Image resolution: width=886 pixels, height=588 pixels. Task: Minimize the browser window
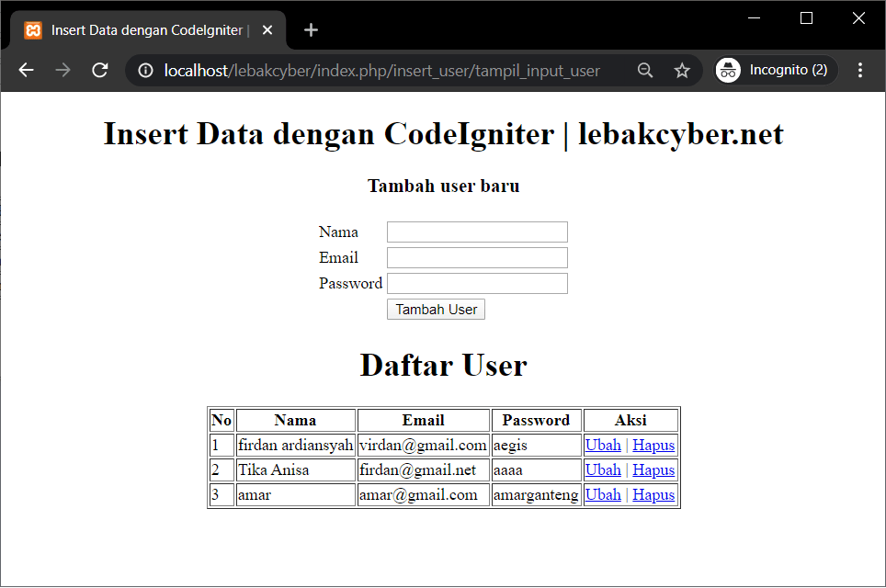point(754,18)
